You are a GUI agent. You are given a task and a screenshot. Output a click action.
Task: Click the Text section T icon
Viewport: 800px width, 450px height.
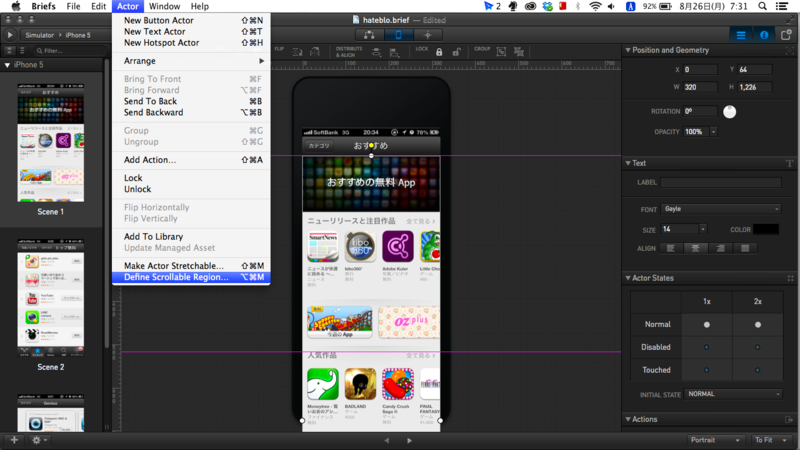[789, 163]
